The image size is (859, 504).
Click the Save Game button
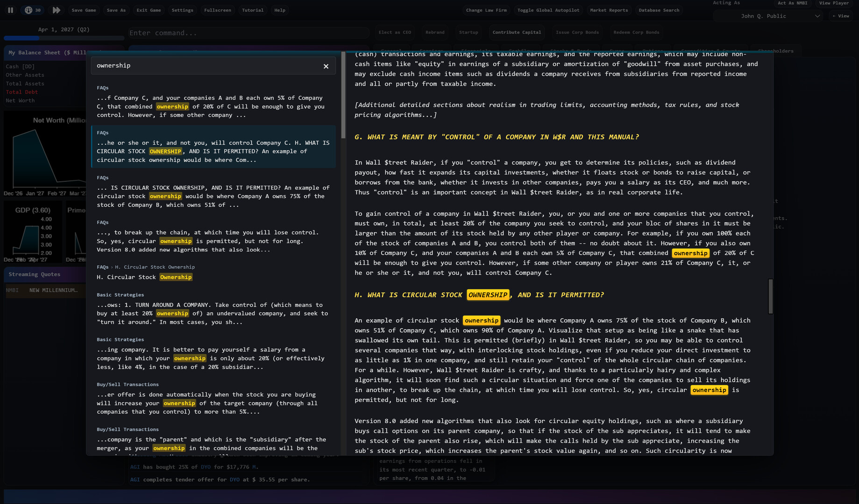84,10
